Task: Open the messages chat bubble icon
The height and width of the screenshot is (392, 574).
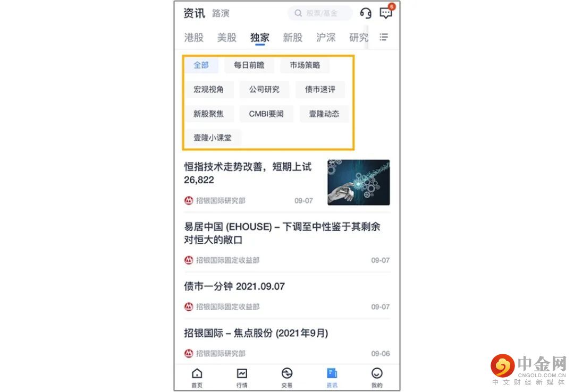Action: [386, 13]
